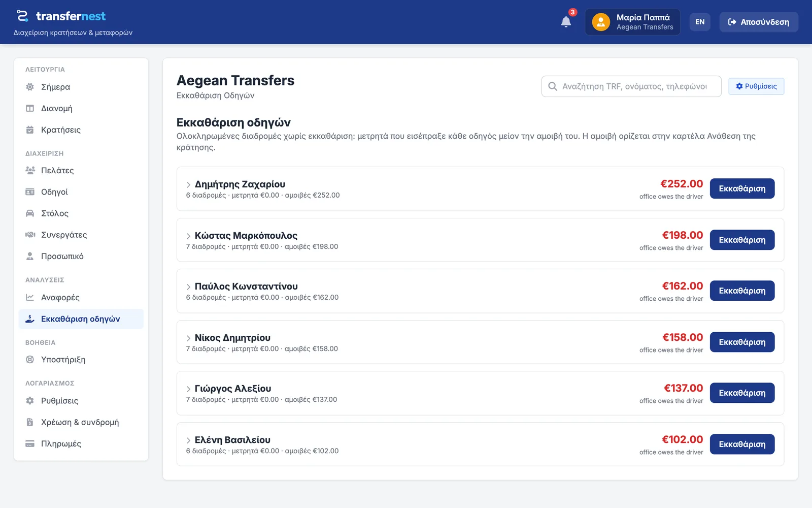The image size is (812, 508).
Task: Click the Πελάτες group icon
Action: coord(30,170)
